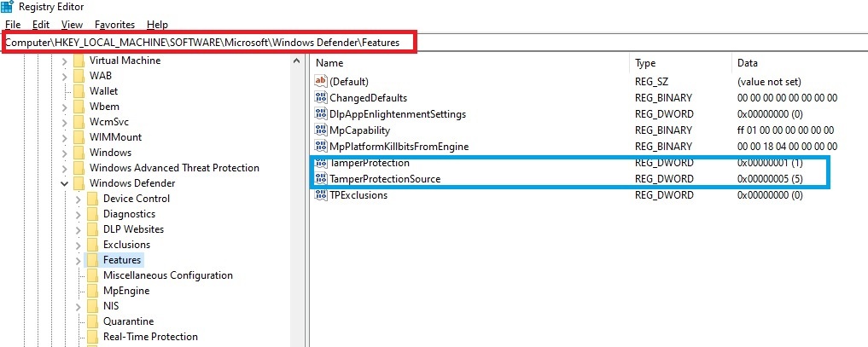Image resolution: width=868 pixels, height=347 pixels.
Task: Click the tree pane scroll up arrow
Action: 297,61
